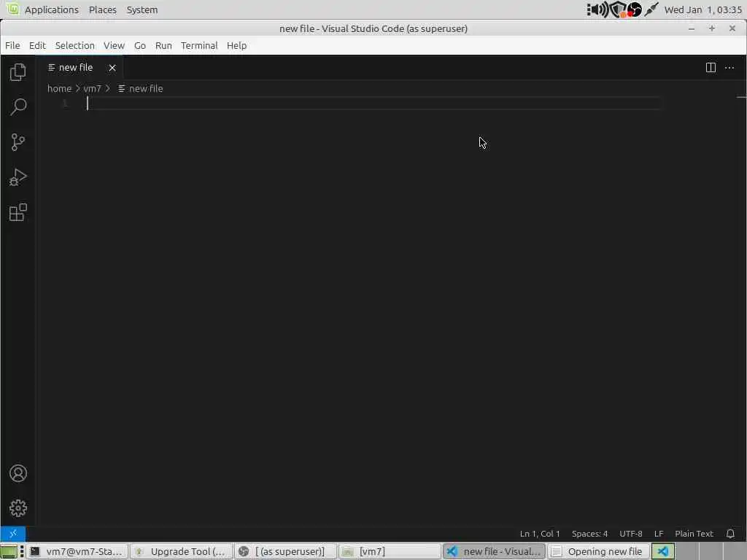Open the Go menu
Screen dimensions: 747x560
coord(139,46)
